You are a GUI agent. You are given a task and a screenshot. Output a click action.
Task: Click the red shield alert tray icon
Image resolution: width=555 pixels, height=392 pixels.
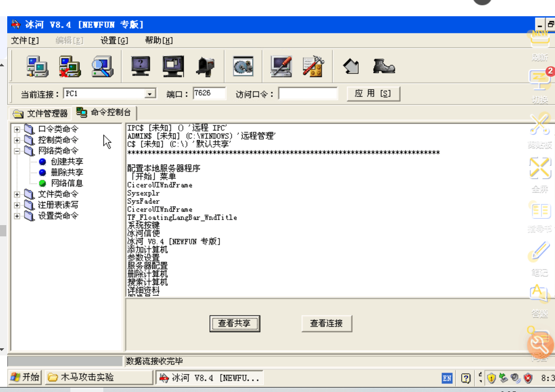click(527, 378)
